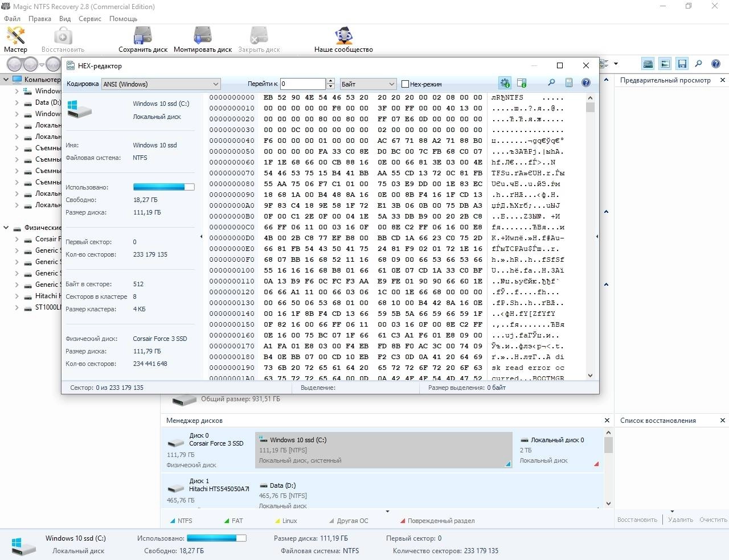
Task: Select Data (D:) in the tree
Action: point(48,102)
